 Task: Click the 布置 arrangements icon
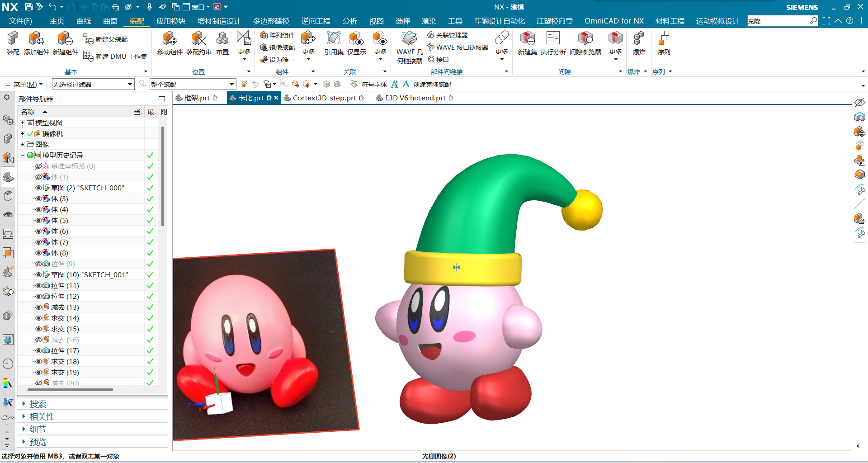[x=222, y=43]
